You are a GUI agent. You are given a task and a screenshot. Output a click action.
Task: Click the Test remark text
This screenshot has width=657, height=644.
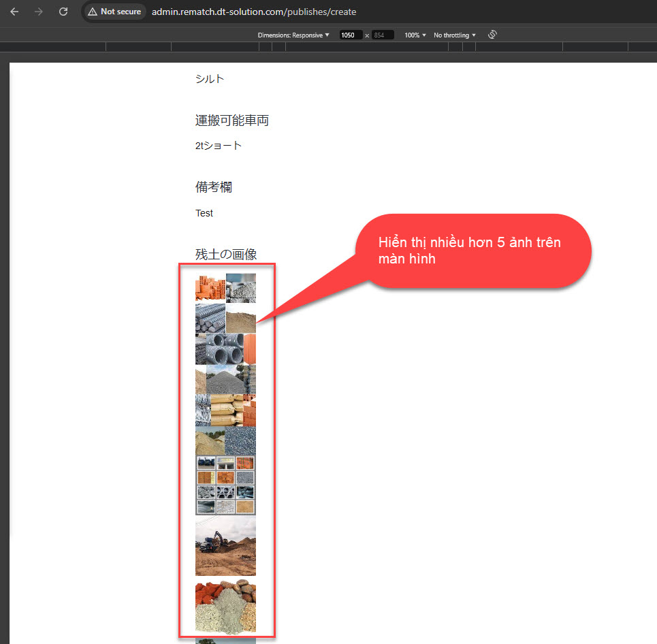tap(204, 213)
